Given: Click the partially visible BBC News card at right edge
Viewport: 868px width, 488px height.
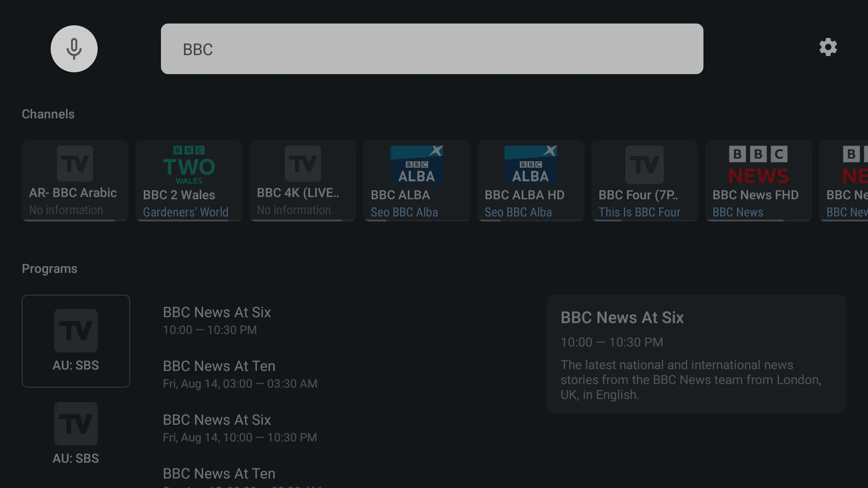Looking at the screenshot, I should pos(844,181).
